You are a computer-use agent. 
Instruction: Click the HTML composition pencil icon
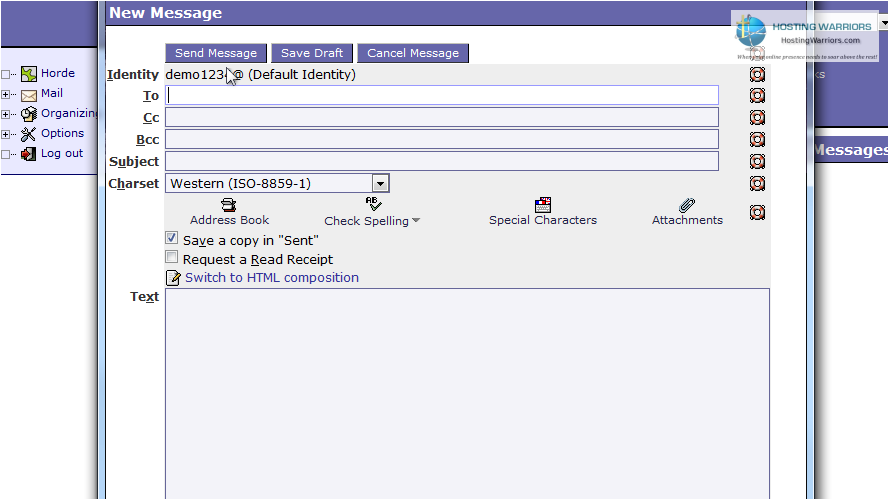(x=173, y=278)
